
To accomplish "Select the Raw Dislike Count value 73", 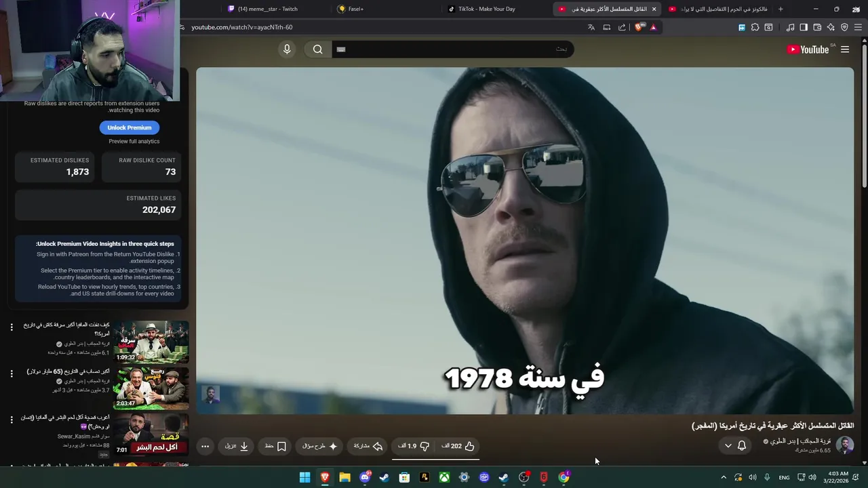I will pos(170,172).
